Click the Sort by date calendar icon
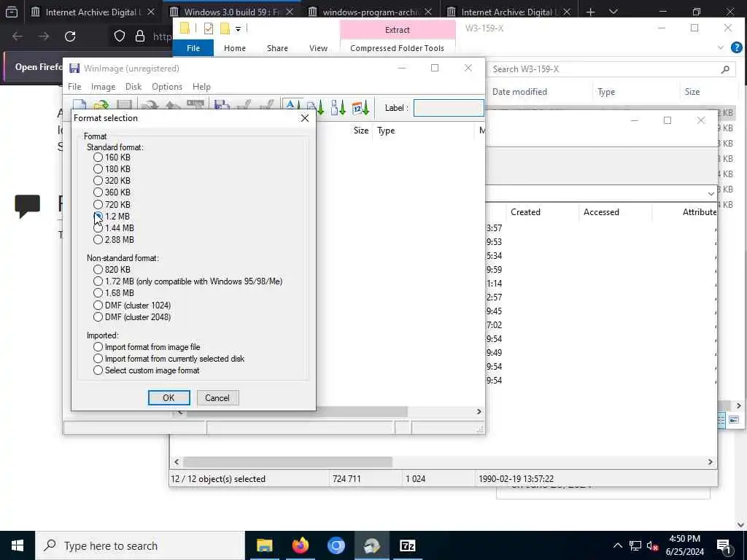Image resolution: width=747 pixels, height=560 pixels. coord(360,107)
